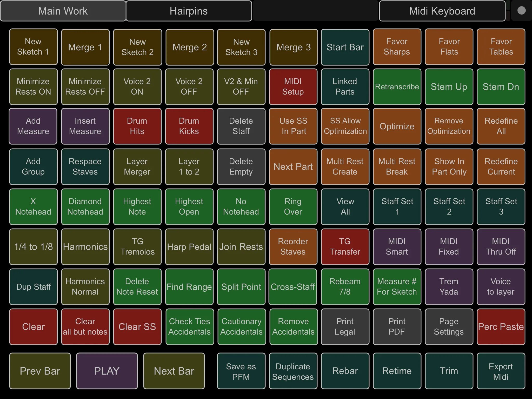This screenshot has width=532, height=399.
Task: Turn Minimize Rests ON
Action: [33, 87]
